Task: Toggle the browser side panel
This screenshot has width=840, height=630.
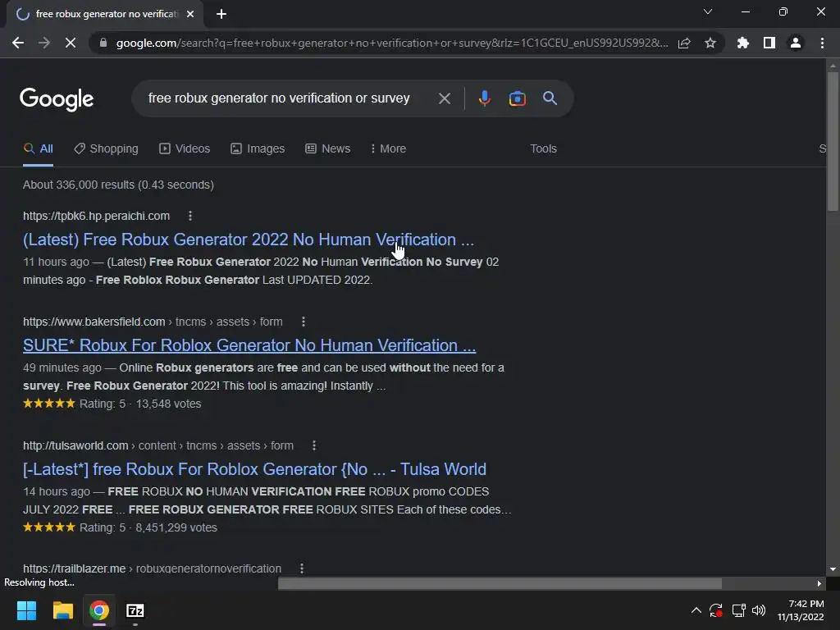Action: 769,43
